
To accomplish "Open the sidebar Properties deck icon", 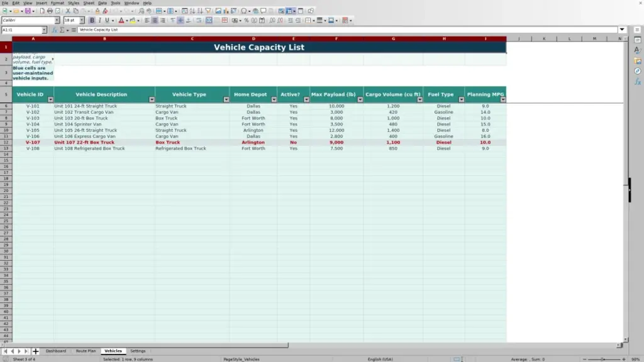I will point(638,40).
